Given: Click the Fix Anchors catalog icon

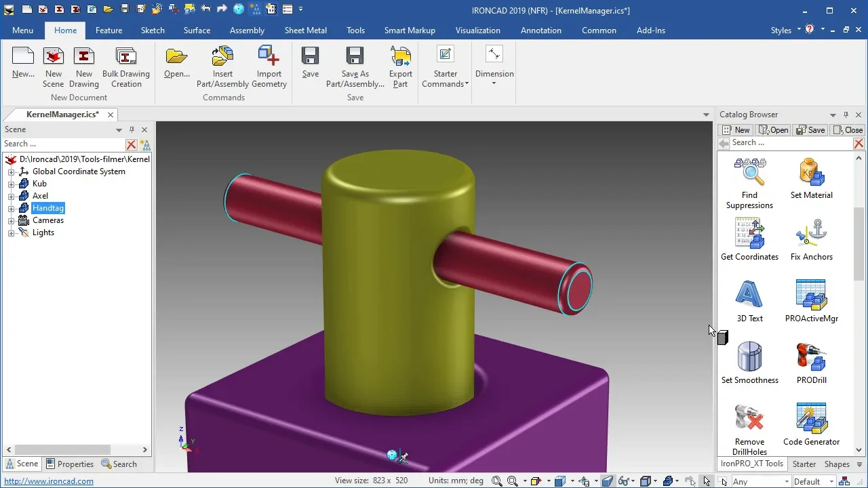Looking at the screenshot, I should 812,235.
